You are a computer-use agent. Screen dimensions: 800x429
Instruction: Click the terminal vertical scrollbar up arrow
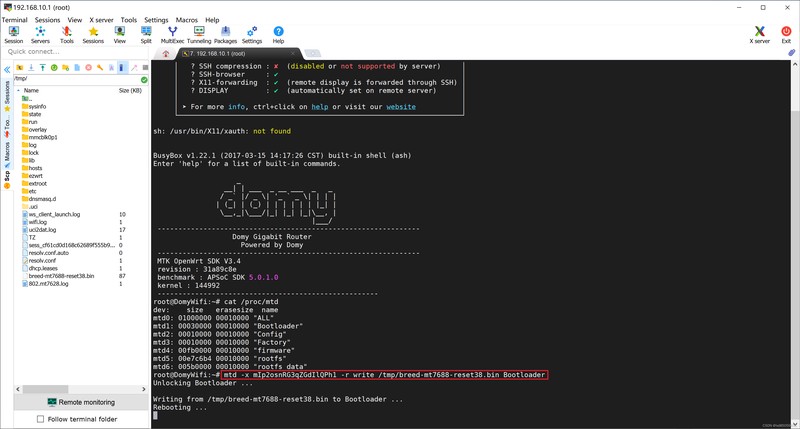[795, 65]
